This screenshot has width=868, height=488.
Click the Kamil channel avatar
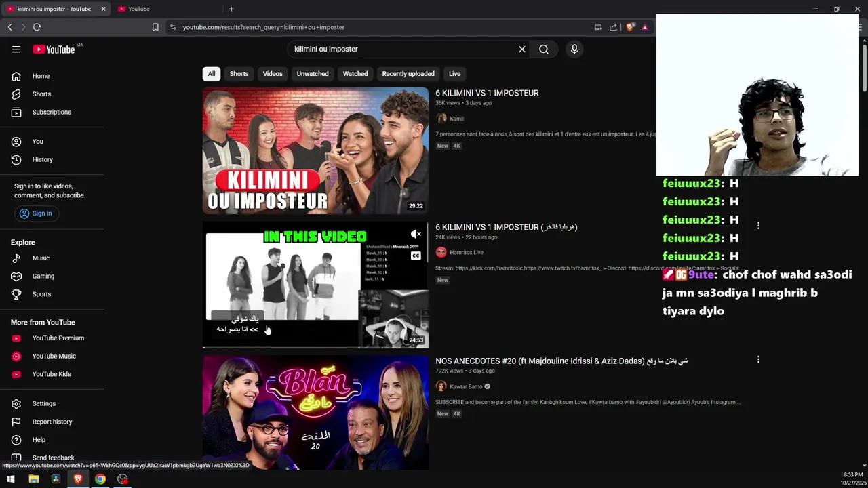tap(441, 119)
